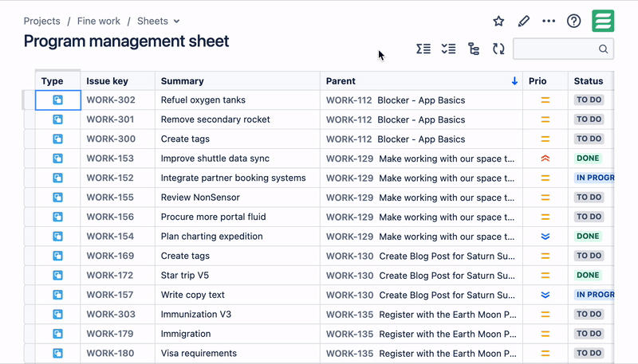Click lowest priority icon for WORK-154
This screenshot has height=364, width=638.
pos(545,237)
